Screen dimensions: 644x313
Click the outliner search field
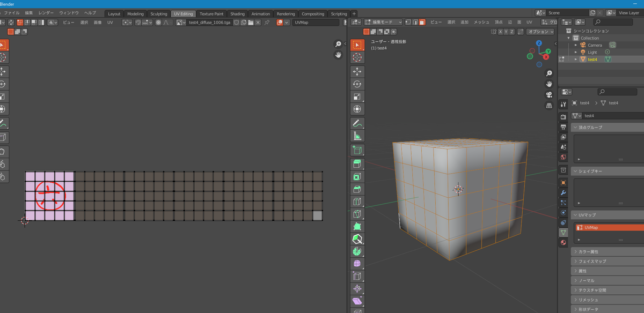612,22
